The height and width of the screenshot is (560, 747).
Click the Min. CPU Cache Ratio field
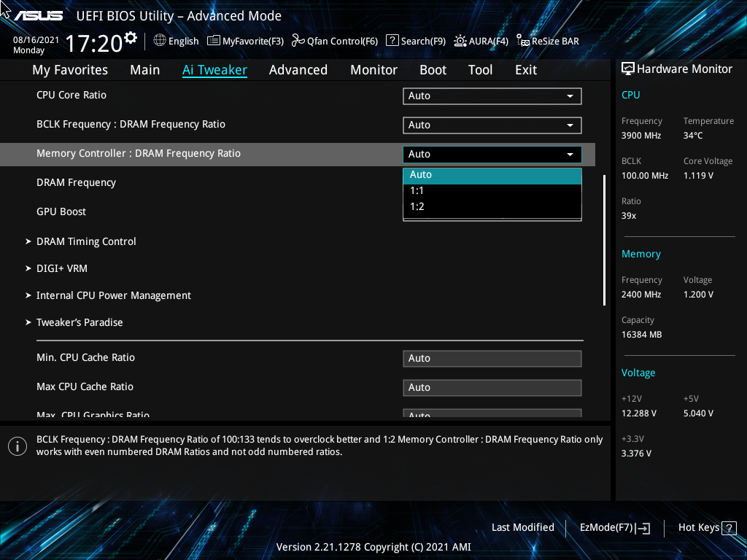(x=492, y=359)
